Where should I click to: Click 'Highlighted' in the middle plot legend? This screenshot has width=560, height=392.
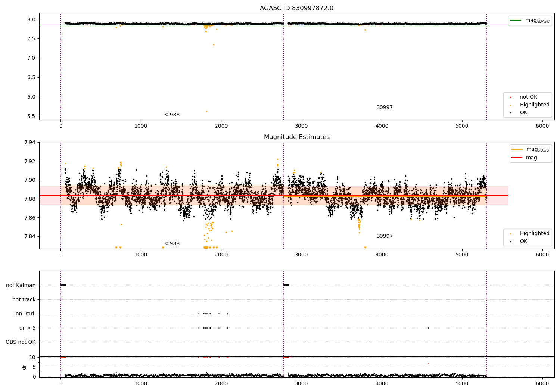(x=535, y=233)
